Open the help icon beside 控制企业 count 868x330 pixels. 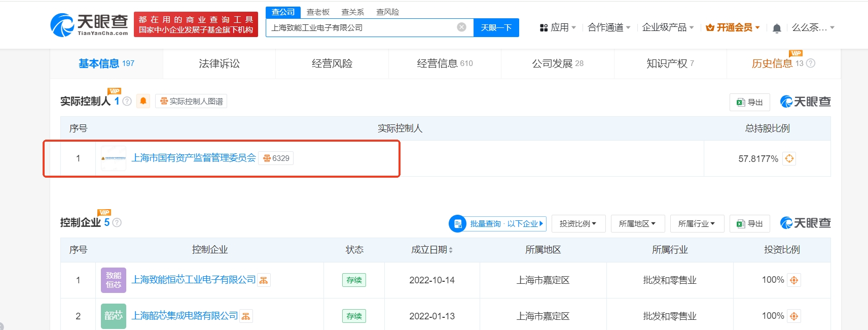tap(117, 222)
